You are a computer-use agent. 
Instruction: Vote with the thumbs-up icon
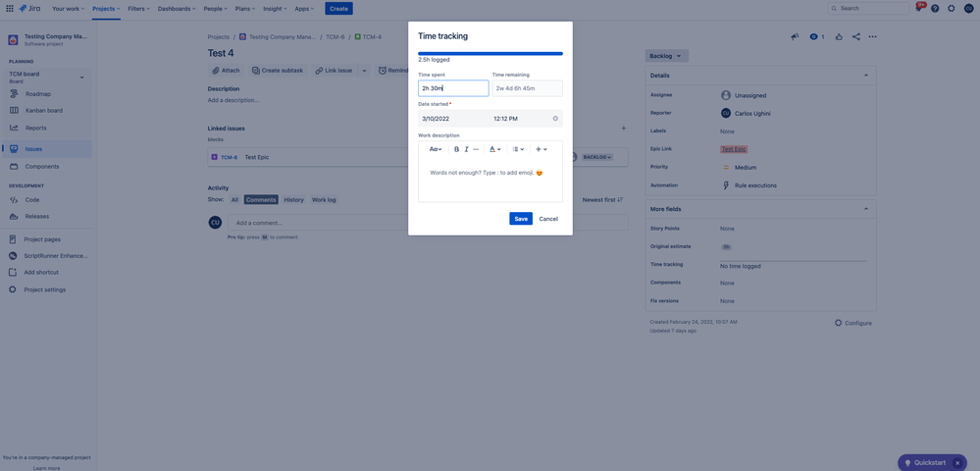839,37
